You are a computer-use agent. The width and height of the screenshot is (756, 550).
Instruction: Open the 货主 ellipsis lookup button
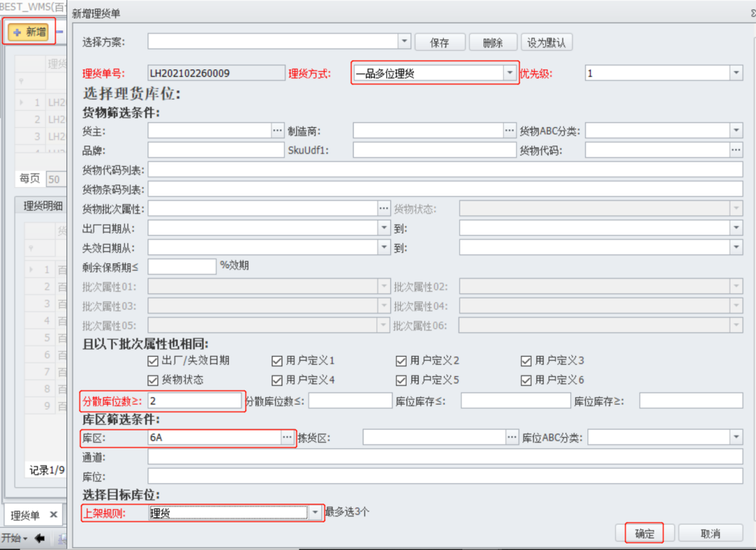click(x=277, y=131)
